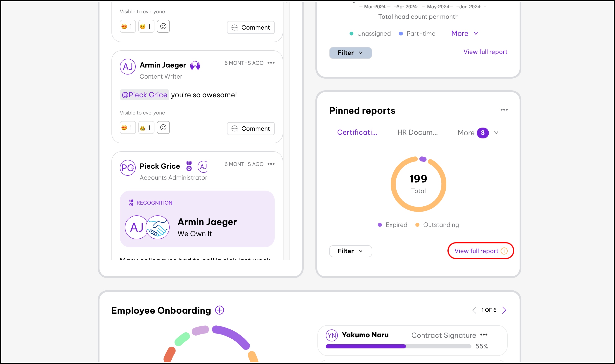Switch to the HR Docum... tab
This screenshot has width=615, height=364.
417,133
